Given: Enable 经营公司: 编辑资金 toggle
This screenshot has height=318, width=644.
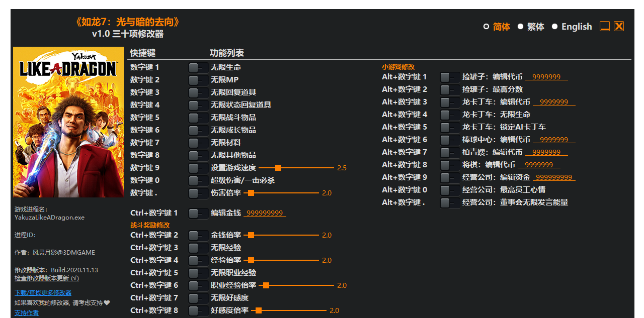Looking at the screenshot, I should pyautogui.click(x=450, y=177).
